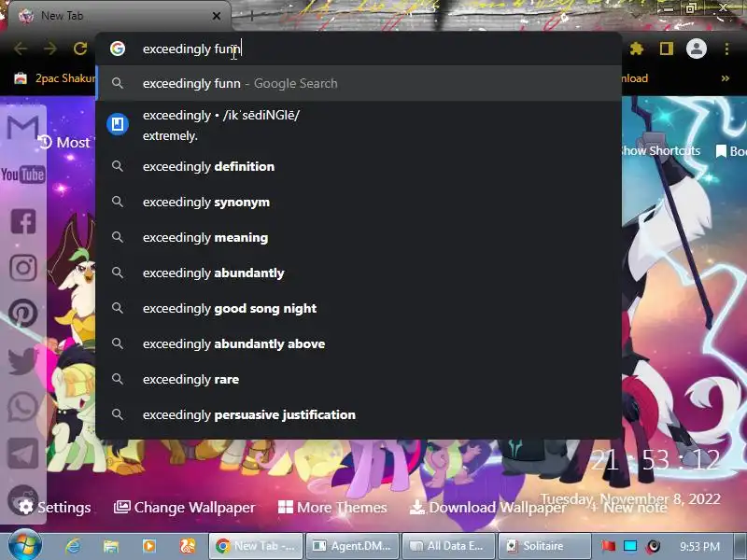Viewport: 747px width, 560px height.
Task: Open Instagram sidebar icon
Action: click(x=22, y=268)
